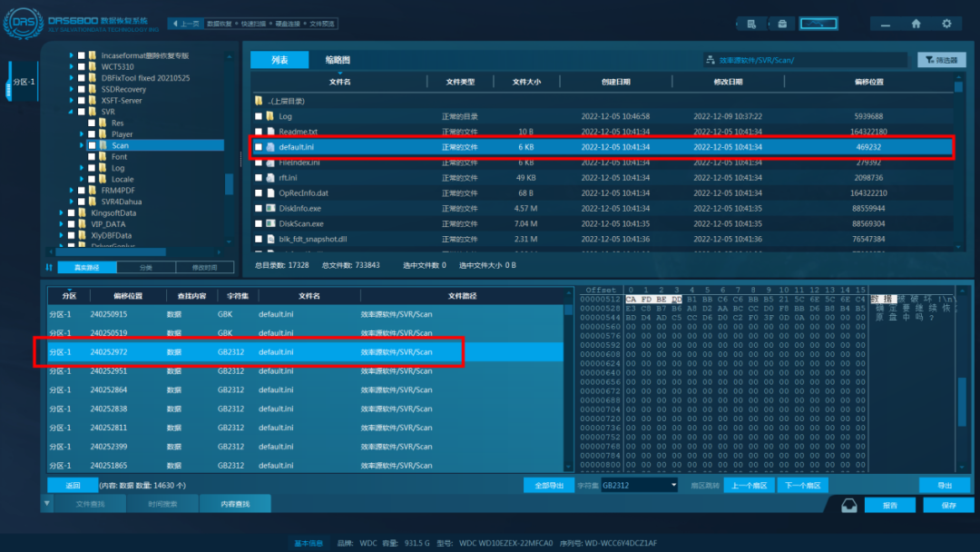The image size is (980, 552).
Task: Expand the Player folder node
Action: tap(82, 134)
